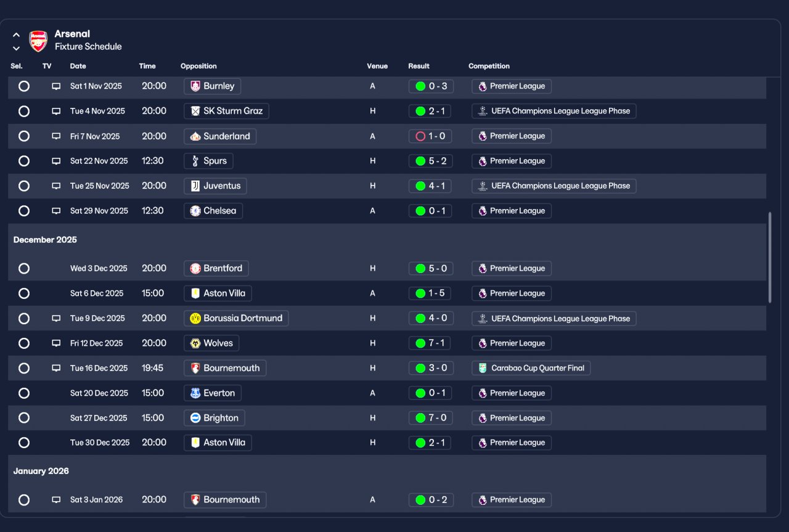This screenshot has height=532, width=789.
Task: Click the up chevron beside Arsenal header
Action: pyautogui.click(x=16, y=35)
